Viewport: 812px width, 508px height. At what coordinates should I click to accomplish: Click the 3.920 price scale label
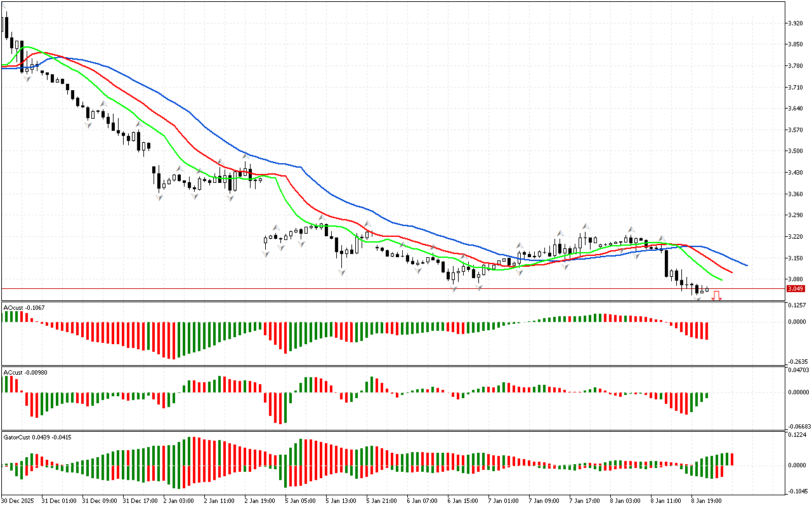[795, 23]
